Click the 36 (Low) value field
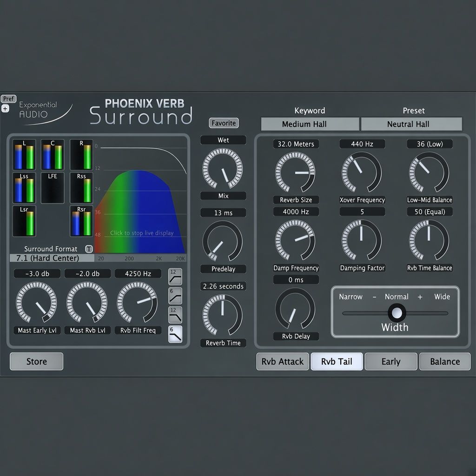The height and width of the screenshot is (476, 476). (430, 144)
